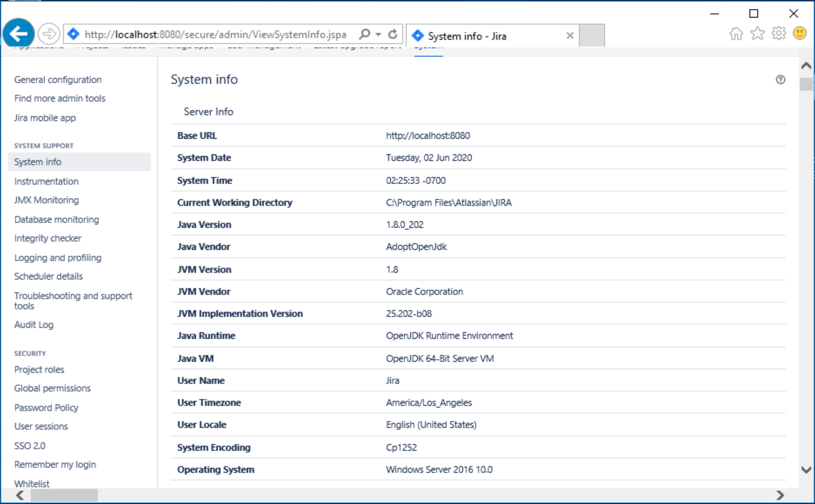Click the smiley feedback icon

point(800,33)
